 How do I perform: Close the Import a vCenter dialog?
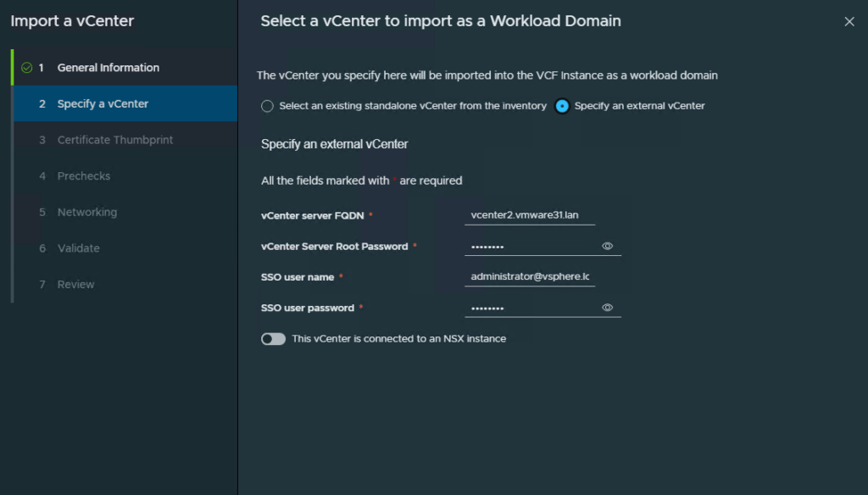click(849, 22)
